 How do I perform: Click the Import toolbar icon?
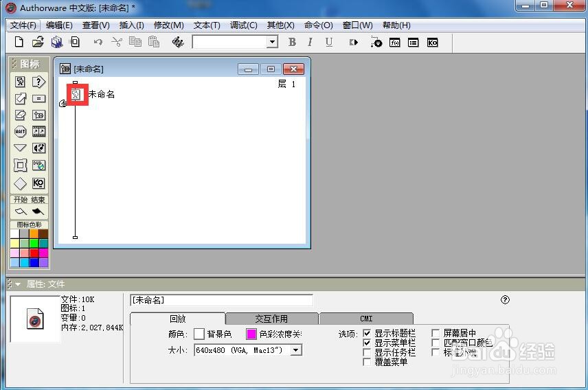75,42
